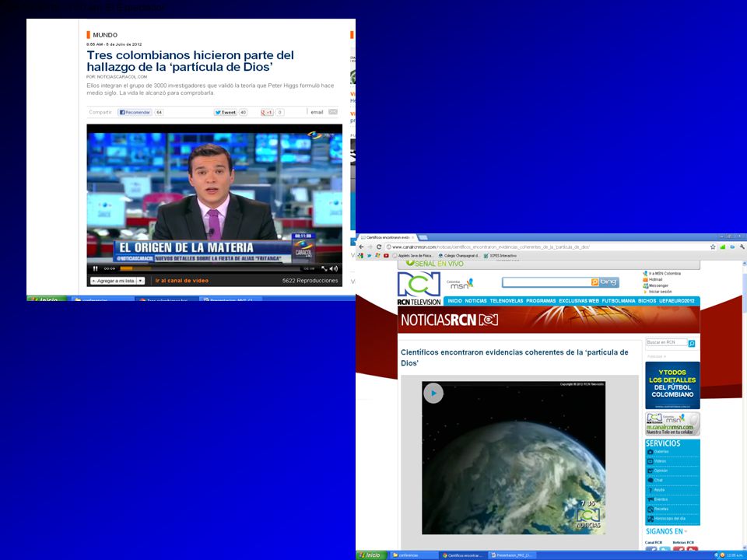Click the Facebook Recomendar button
This screenshot has width=747, height=560.
(135, 112)
